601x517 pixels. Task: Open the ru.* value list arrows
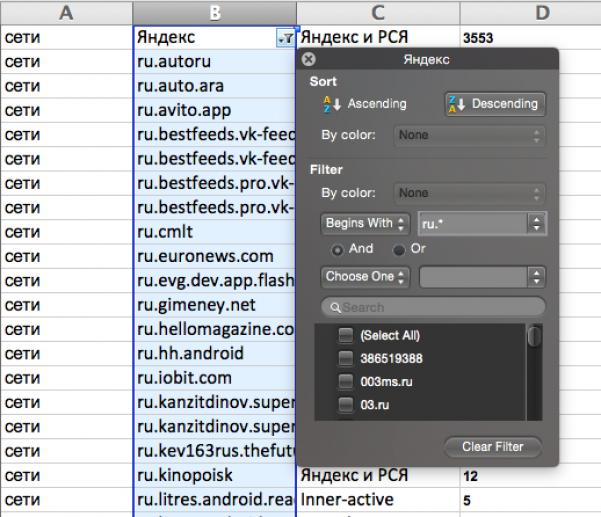(536, 223)
